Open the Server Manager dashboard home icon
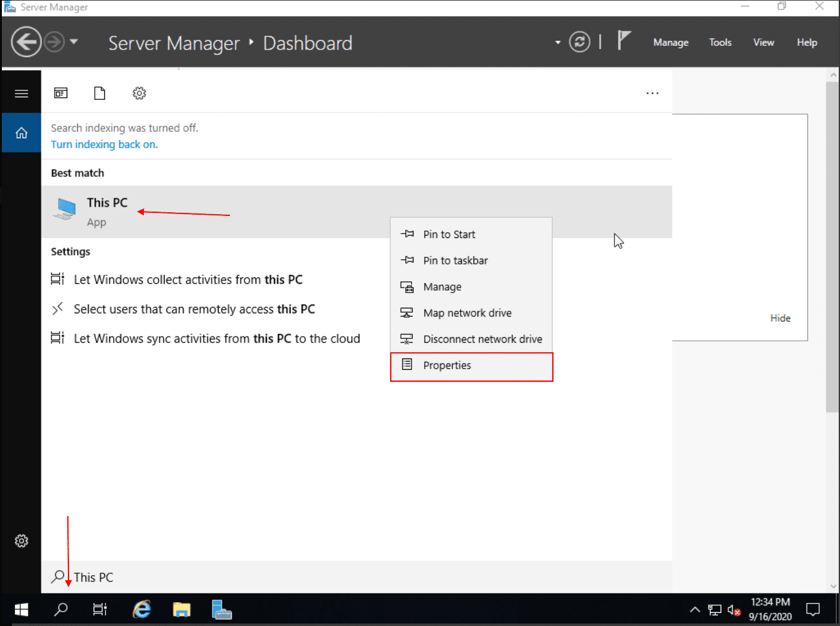Screen dimensions: 840x626 click(21, 132)
